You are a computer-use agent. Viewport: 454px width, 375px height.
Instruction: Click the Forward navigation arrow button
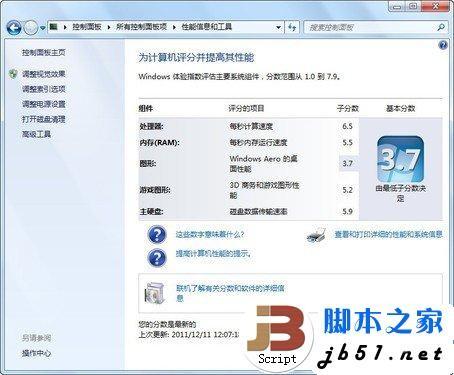pyautogui.click(x=31, y=28)
